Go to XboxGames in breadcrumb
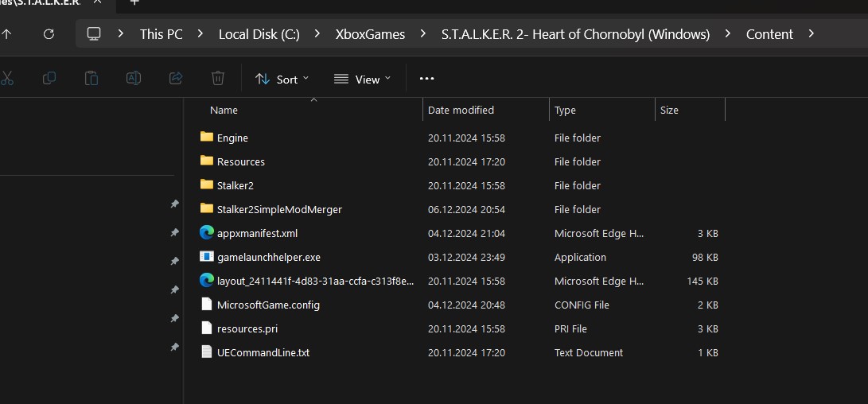 point(370,34)
